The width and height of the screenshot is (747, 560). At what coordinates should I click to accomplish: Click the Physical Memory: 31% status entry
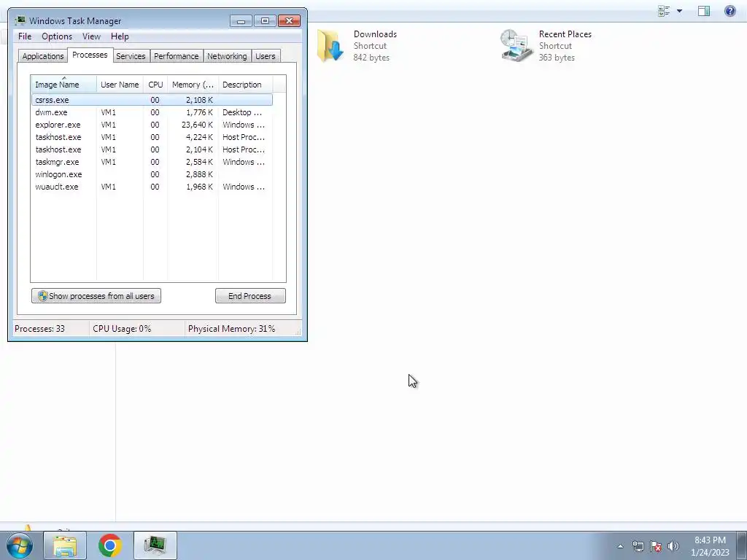point(231,329)
